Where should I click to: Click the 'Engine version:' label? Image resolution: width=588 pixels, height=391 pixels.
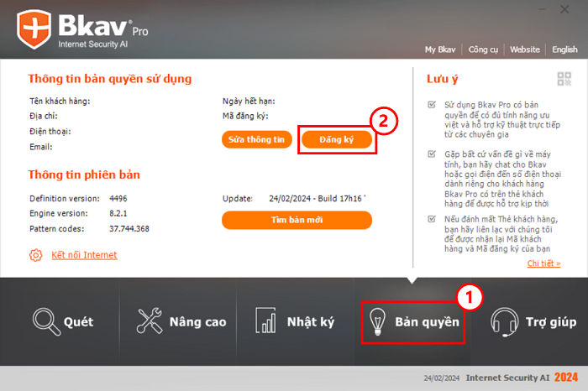point(59,213)
